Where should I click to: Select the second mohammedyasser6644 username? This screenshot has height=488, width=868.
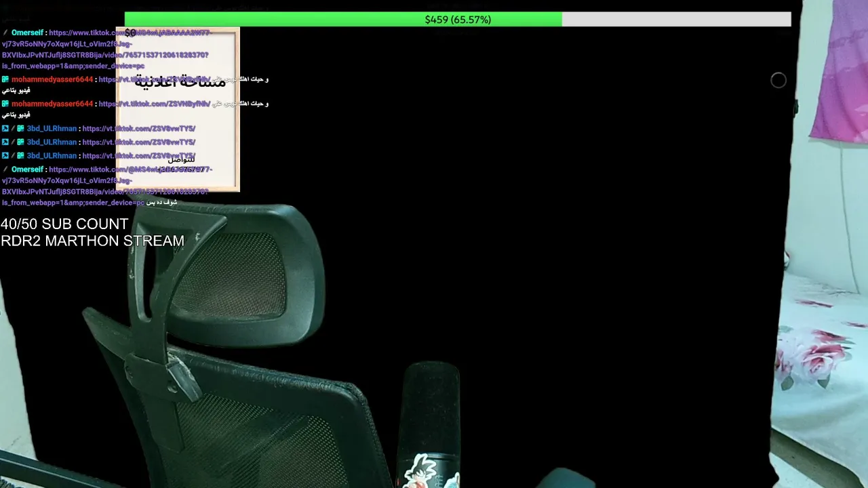pyautogui.click(x=52, y=104)
